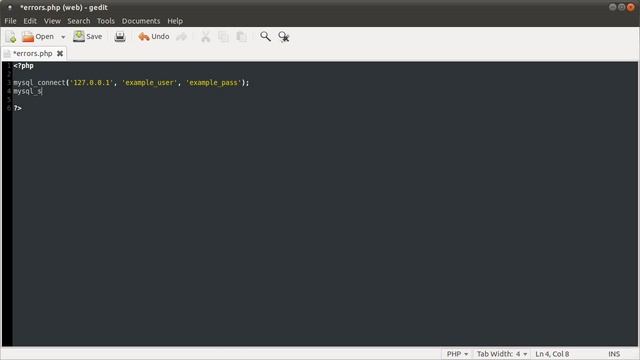Click the Cut scissors icon
640x360 pixels.
tap(205, 37)
